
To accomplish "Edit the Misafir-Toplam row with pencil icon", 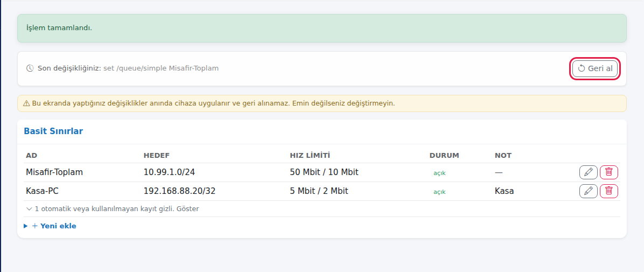I will 588,172.
